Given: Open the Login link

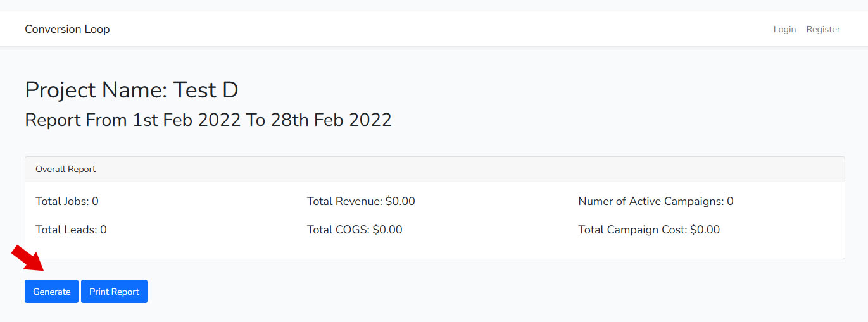Looking at the screenshot, I should [x=784, y=29].
